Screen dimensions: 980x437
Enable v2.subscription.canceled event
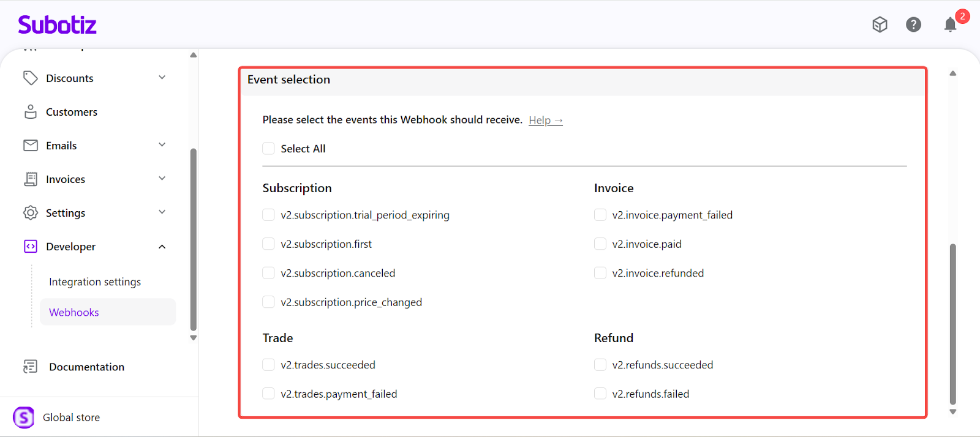point(268,273)
